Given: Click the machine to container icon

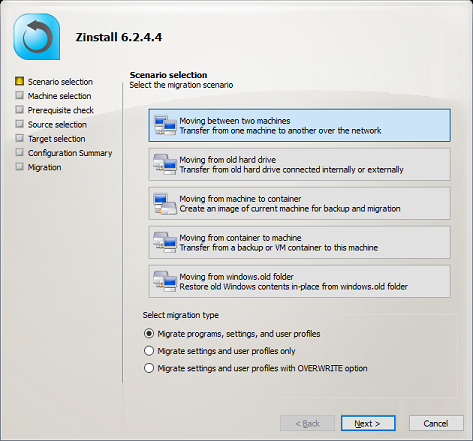Looking at the screenshot, I should point(165,203).
